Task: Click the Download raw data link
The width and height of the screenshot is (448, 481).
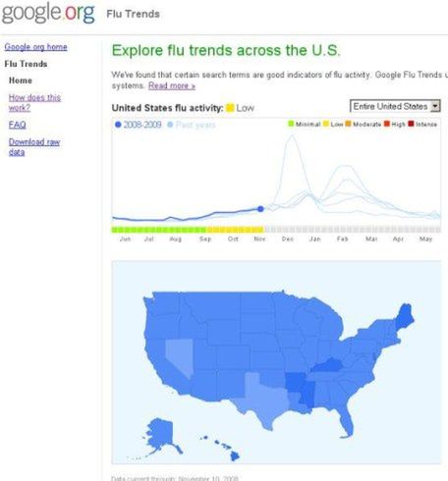Action: 34,147
